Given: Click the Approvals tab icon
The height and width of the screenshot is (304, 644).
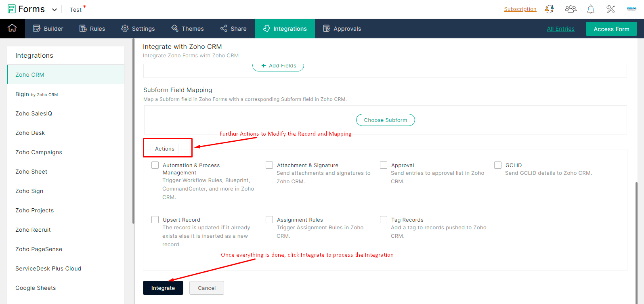Looking at the screenshot, I should point(327,28).
